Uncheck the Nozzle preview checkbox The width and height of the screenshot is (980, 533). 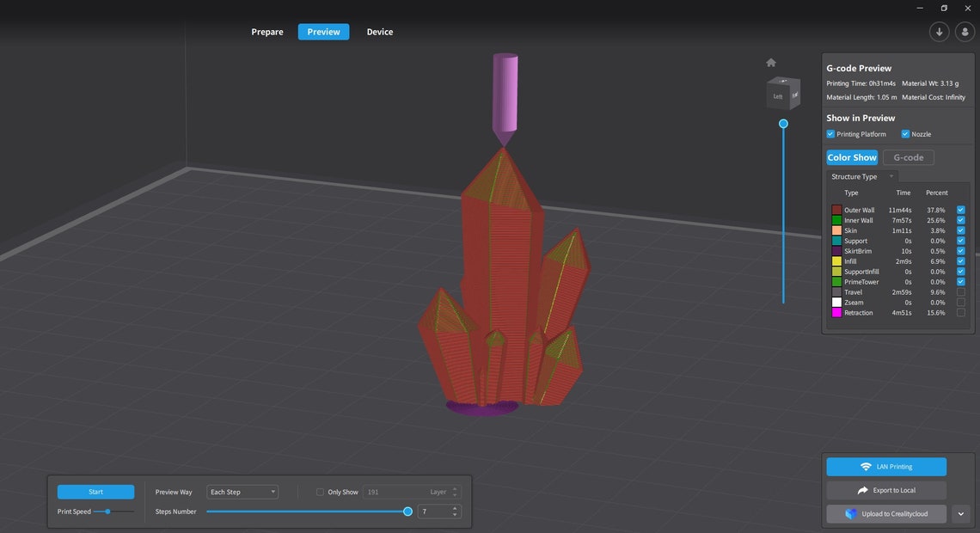[905, 134]
